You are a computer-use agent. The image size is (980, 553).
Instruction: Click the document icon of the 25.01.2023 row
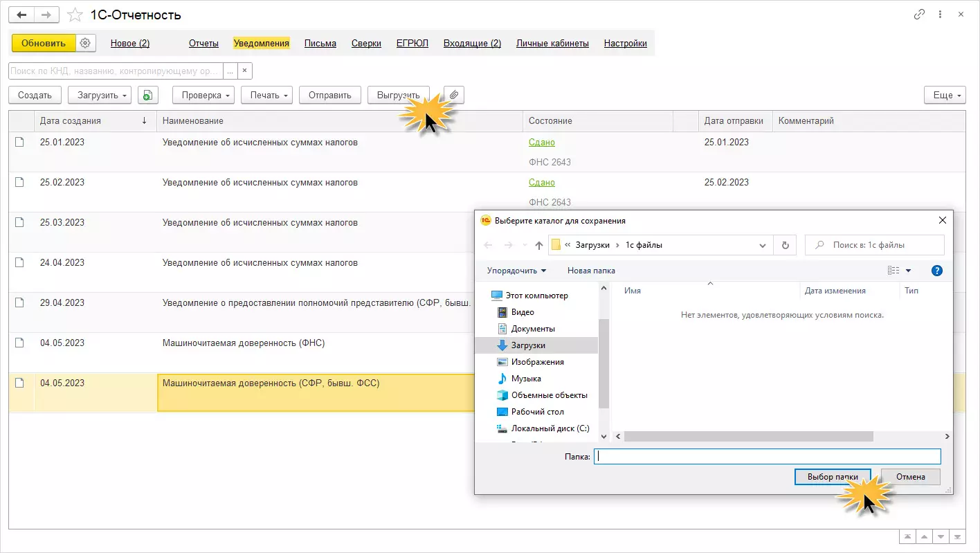click(x=20, y=142)
